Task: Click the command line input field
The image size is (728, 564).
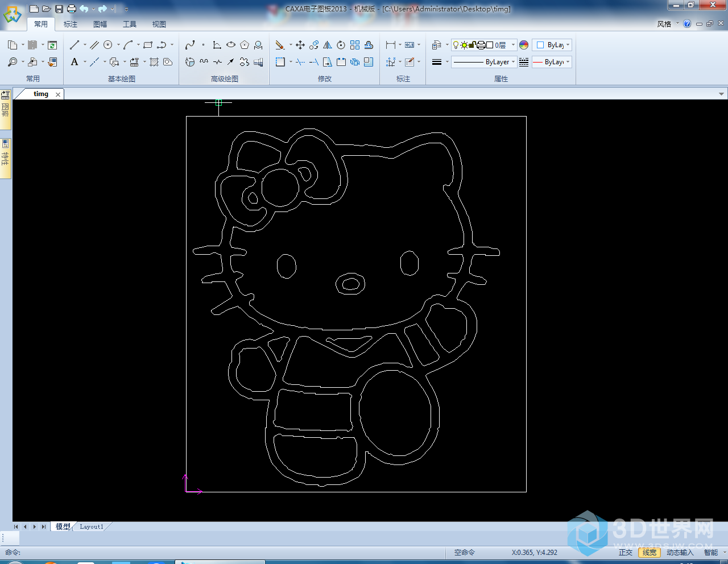Action: click(233, 552)
